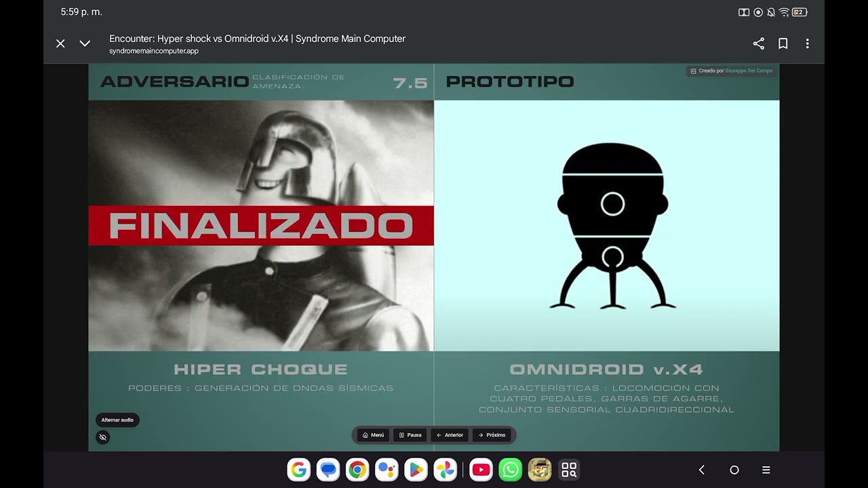The width and height of the screenshot is (868, 488).
Task: Open the three-dot overflow menu
Action: (x=808, y=43)
